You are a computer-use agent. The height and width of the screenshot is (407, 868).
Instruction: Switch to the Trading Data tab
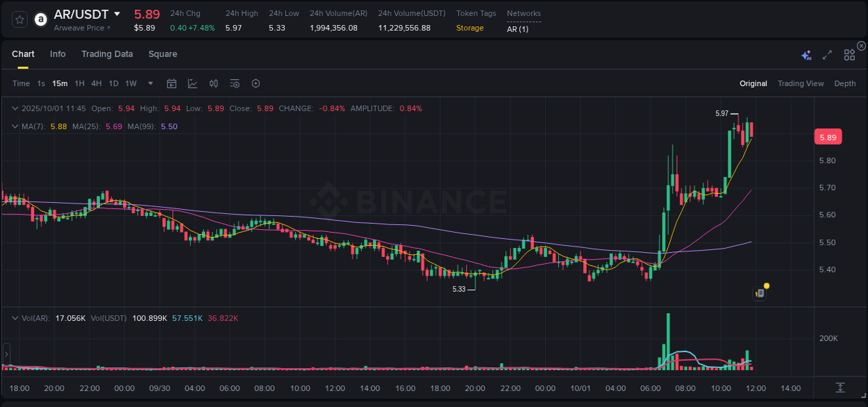click(x=107, y=54)
